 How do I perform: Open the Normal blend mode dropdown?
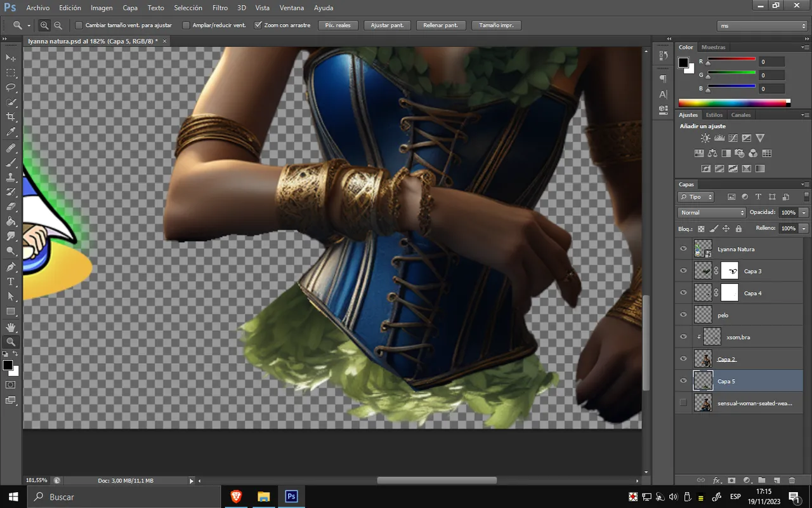point(712,213)
